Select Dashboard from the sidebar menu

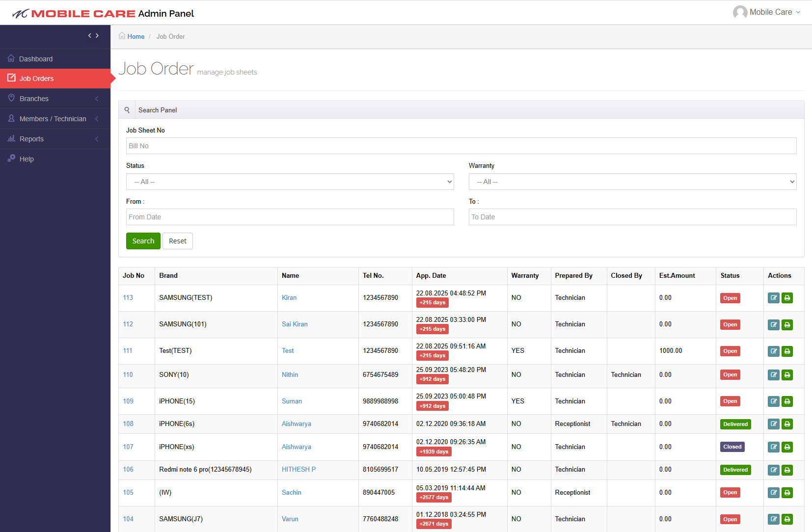(x=35, y=58)
